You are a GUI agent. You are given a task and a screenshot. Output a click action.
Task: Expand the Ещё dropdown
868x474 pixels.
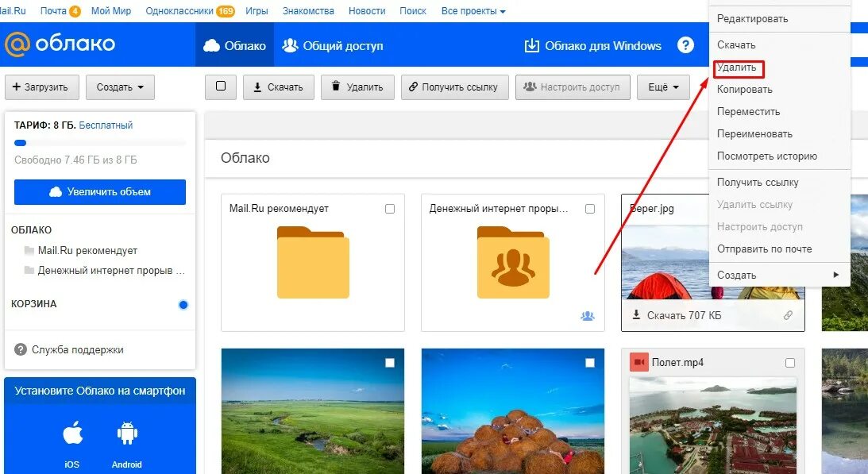(x=663, y=87)
